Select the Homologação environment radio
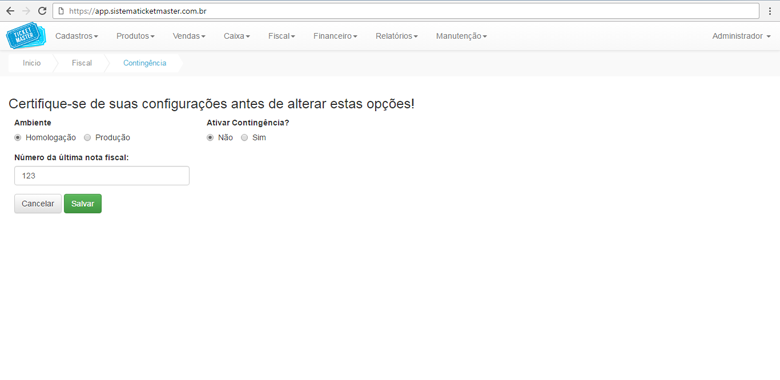This screenshot has width=780, height=380. [17, 138]
